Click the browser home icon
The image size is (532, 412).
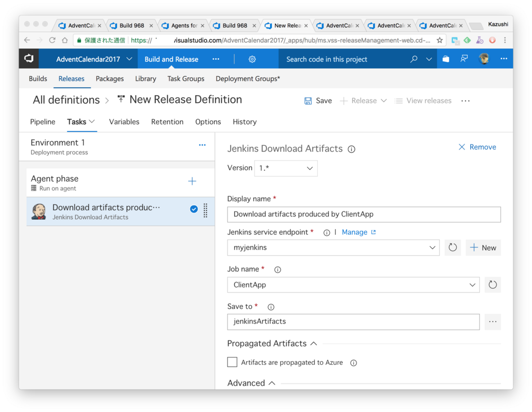coord(64,40)
